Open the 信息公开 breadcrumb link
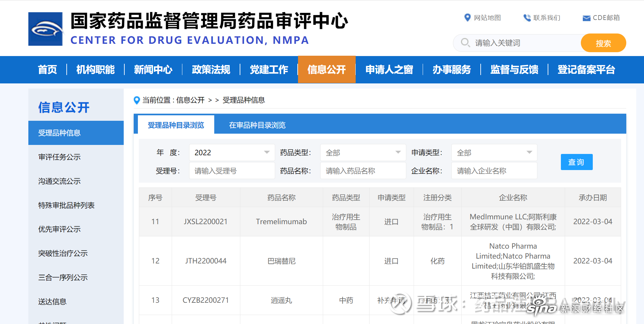Viewport: 644px width, 324px height. [x=190, y=100]
